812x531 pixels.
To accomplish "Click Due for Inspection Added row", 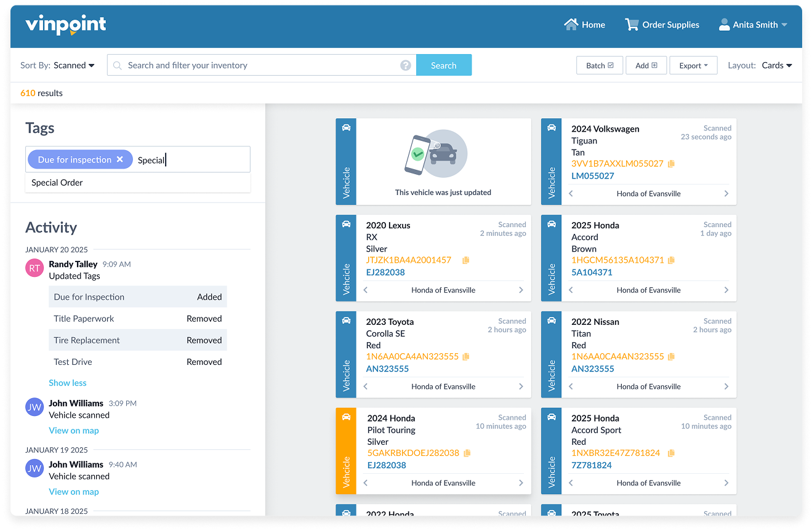I will pos(138,297).
